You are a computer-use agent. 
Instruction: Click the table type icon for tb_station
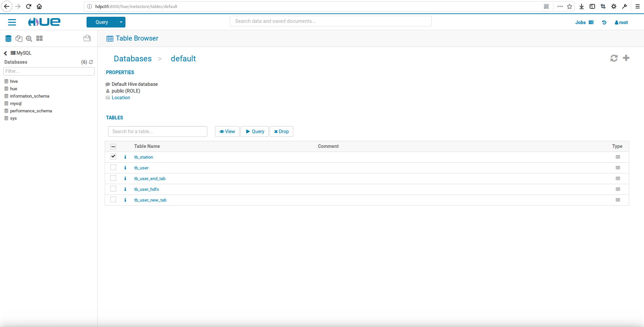618,157
